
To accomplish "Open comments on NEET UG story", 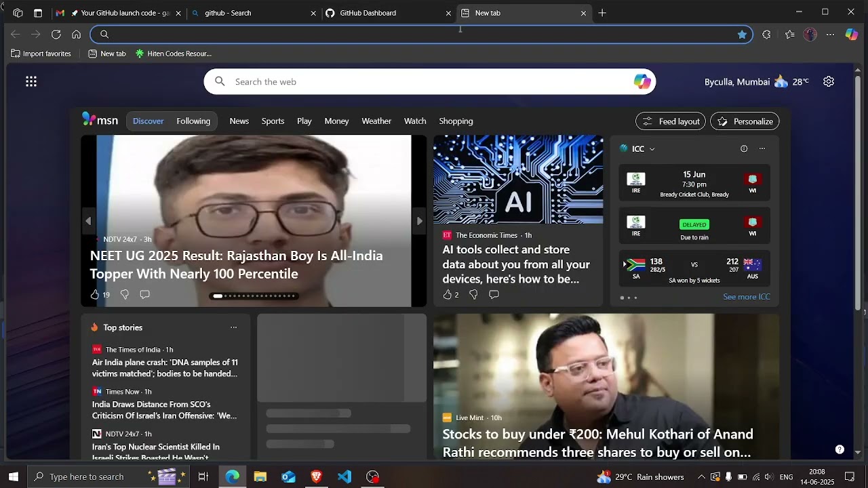I will pos(144,294).
